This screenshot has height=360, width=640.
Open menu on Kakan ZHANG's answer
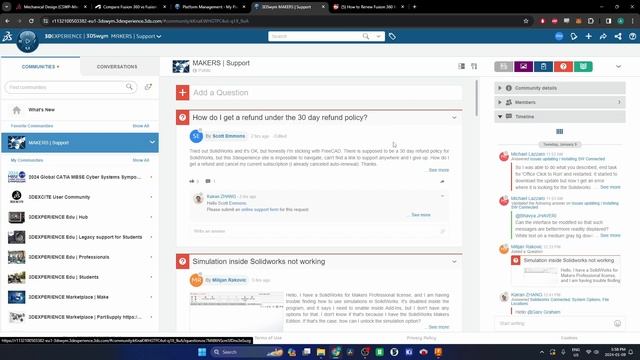click(x=442, y=196)
